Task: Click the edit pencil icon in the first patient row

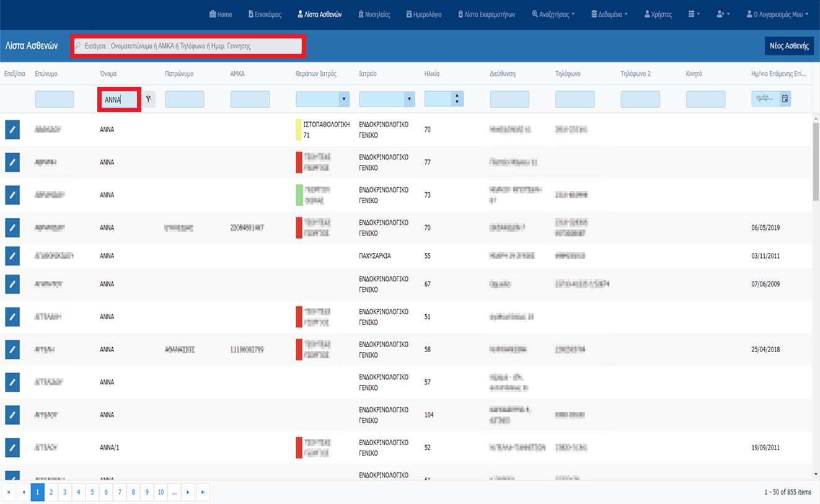Action: (12, 130)
